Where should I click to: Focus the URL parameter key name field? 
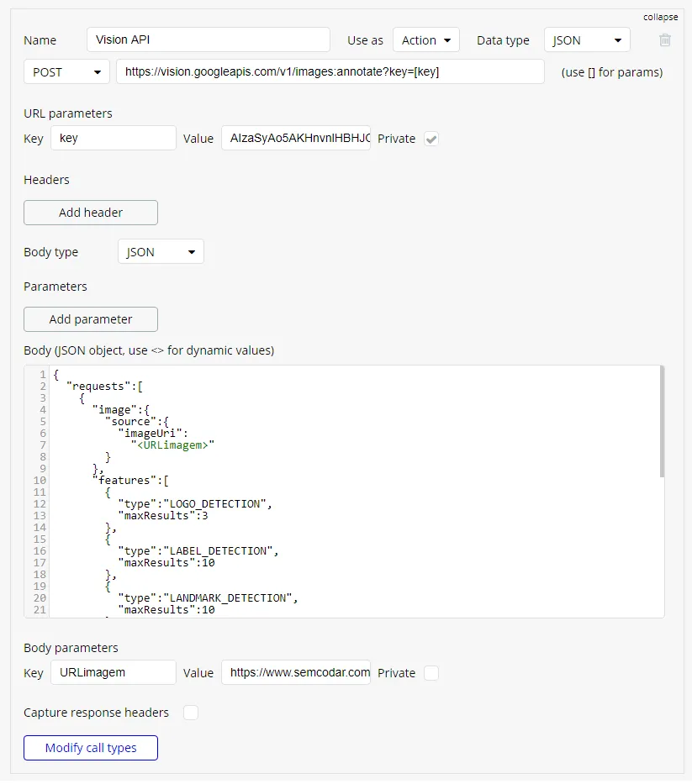tap(114, 139)
